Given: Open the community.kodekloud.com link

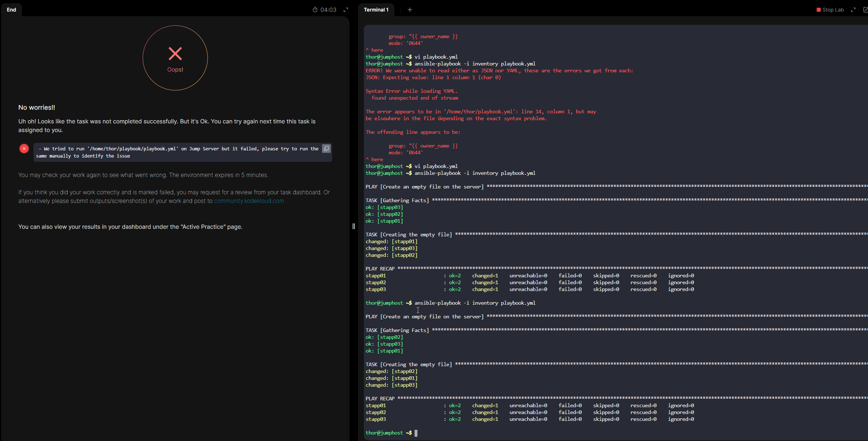Looking at the screenshot, I should pos(249,201).
